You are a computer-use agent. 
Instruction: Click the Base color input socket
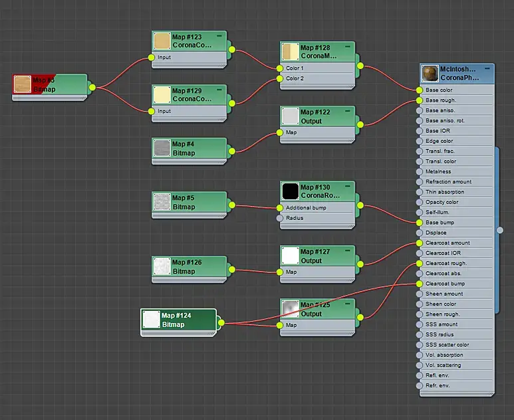pos(420,90)
